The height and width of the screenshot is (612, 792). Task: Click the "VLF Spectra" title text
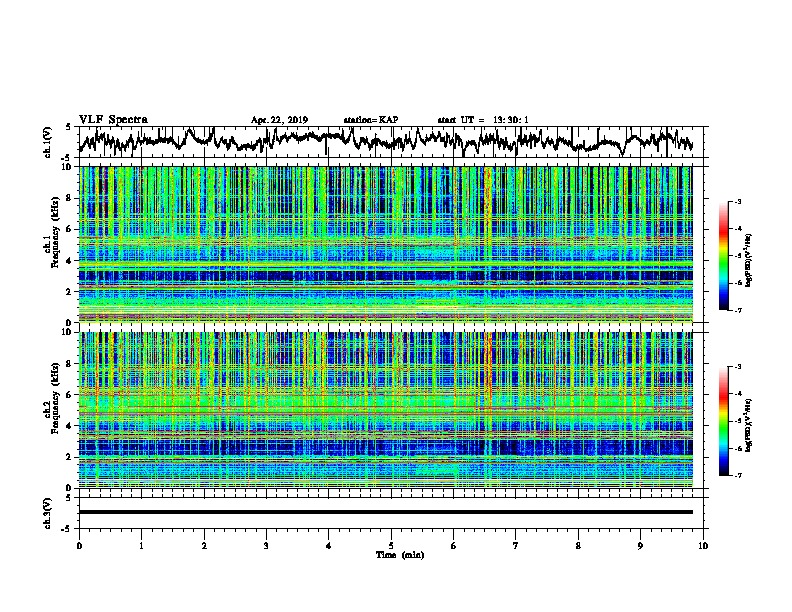click(x=113, y=119)
